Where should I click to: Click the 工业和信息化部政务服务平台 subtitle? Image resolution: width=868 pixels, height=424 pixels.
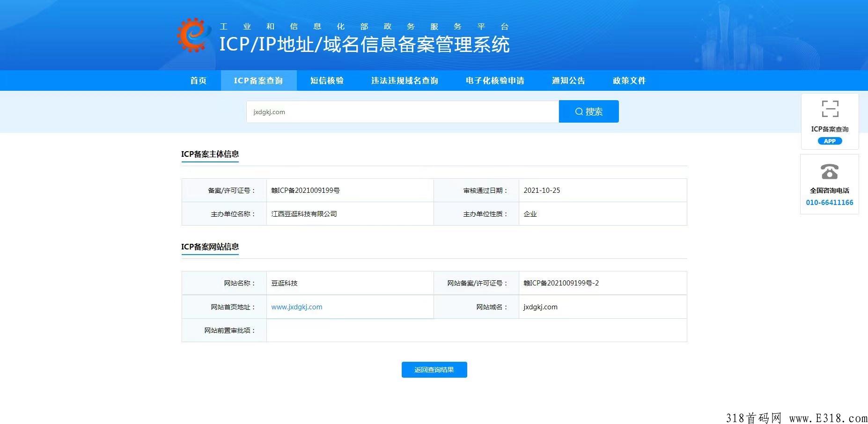(x=364, y=27)
